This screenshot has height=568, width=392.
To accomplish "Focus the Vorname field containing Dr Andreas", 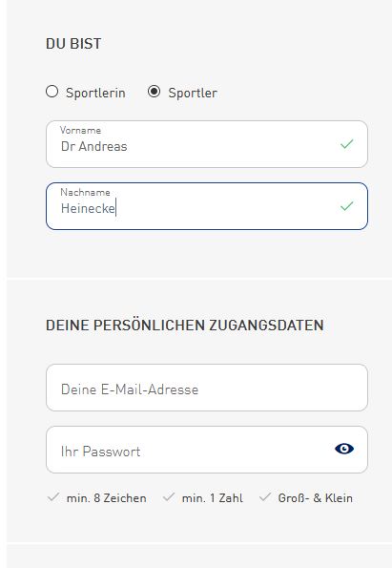I will [207, 144].
